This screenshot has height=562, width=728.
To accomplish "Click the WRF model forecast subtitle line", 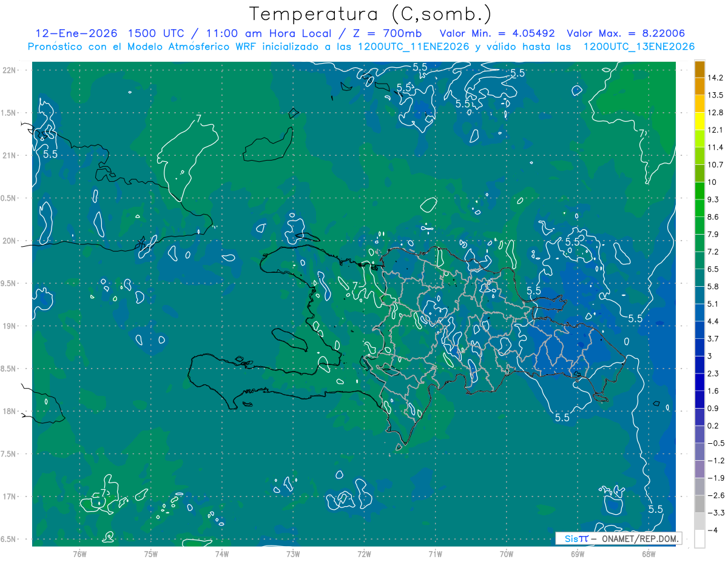I will click(x=362, y=47).
